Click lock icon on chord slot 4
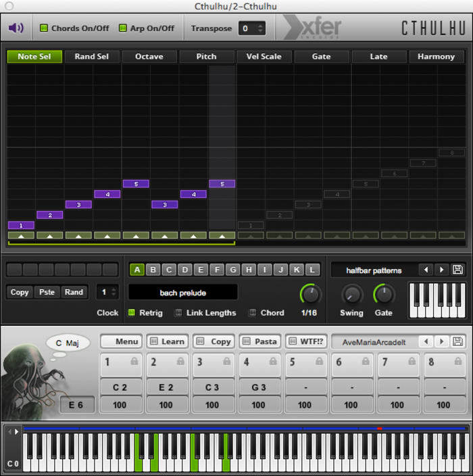 pyautogui.click(x=273, y=362)
